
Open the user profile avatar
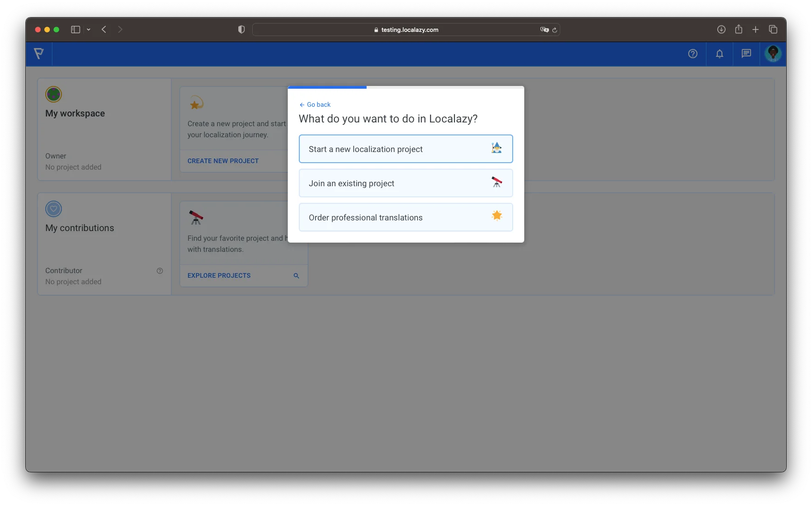[773, 54]
